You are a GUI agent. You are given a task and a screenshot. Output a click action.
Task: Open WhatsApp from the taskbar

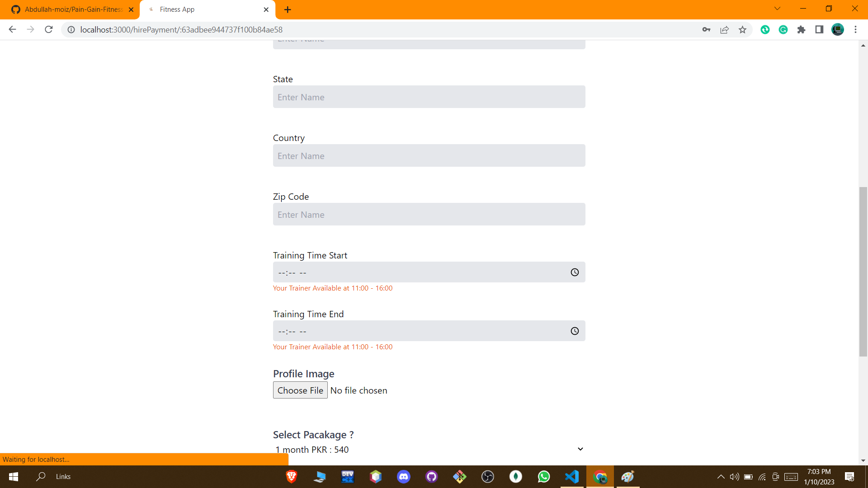544,477
